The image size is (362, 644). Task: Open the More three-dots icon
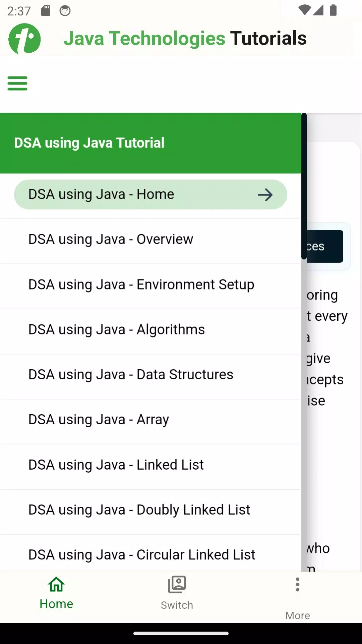[x=298, y=584]
